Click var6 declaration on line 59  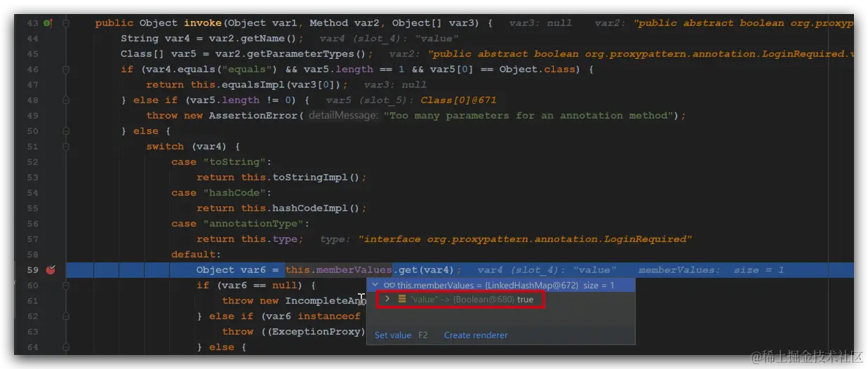tap(253, 270)
